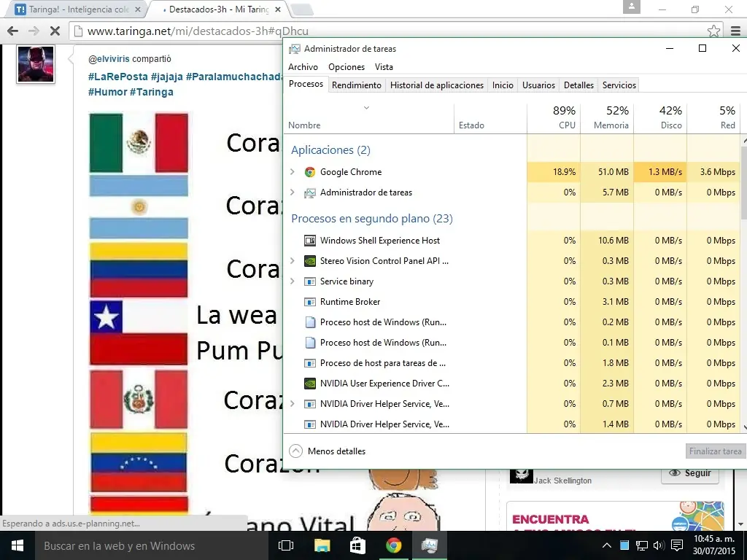Screen dimensions: 747x560
Task: Sort by the Memoria column header
Action: tap(608, 117)
